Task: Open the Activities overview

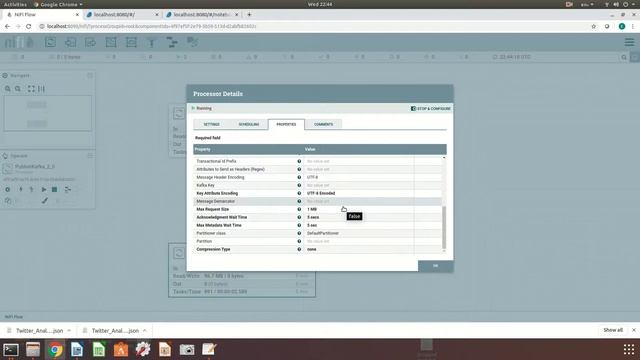Action: pyautogui.click(x=15, y=4)
